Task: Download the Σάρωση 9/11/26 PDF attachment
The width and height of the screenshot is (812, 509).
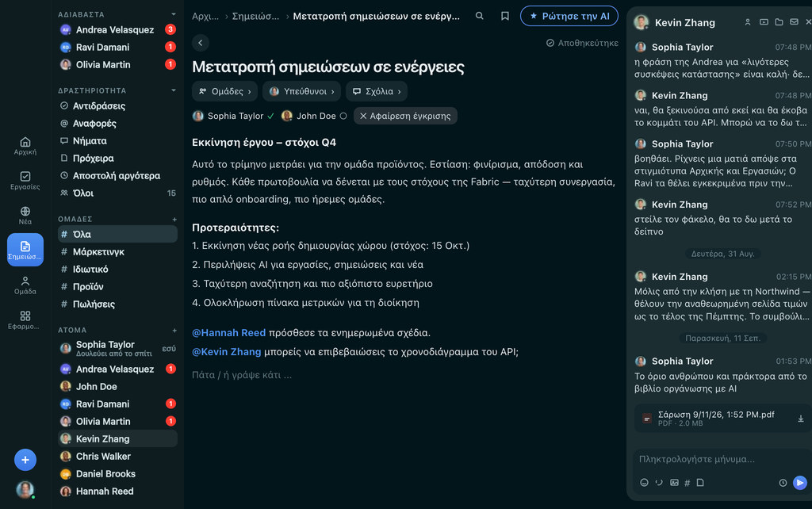Action: [801, 419]
